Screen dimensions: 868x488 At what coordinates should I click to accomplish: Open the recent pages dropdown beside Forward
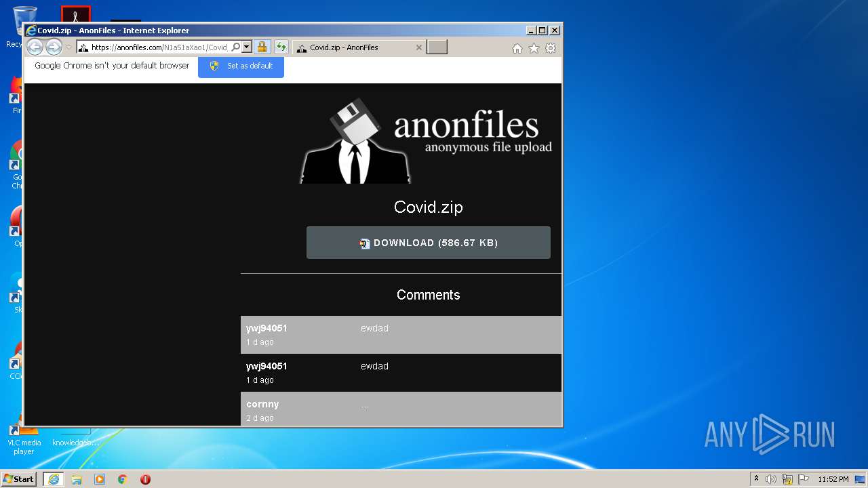click(68, 47)
